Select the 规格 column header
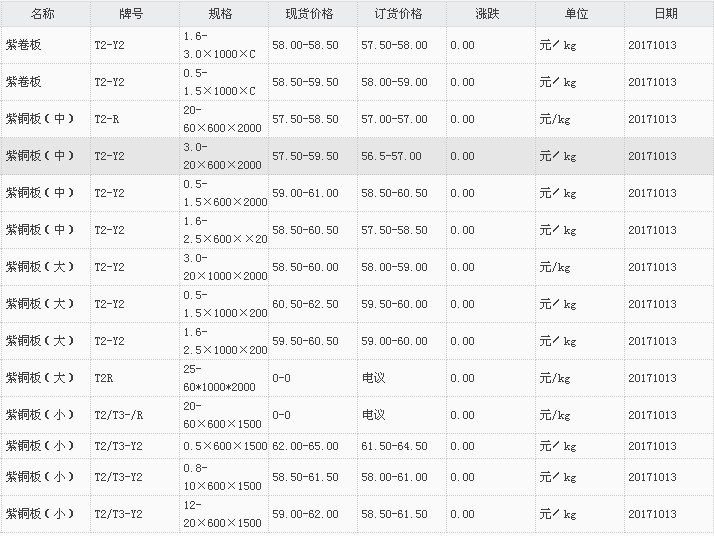Image resolution: width=714 pixels, height=536 pixels. [222, 14]
